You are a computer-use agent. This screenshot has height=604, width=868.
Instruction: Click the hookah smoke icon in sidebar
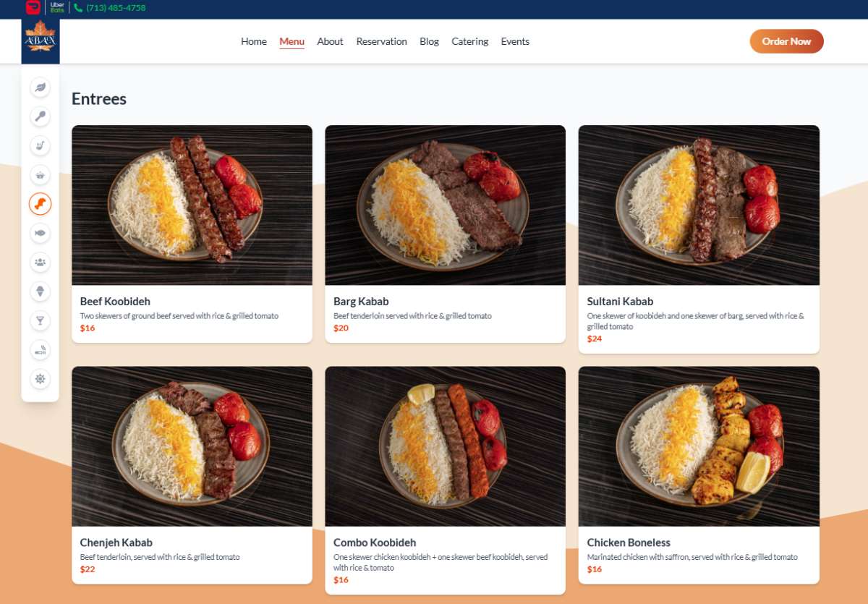click(41, 349)
